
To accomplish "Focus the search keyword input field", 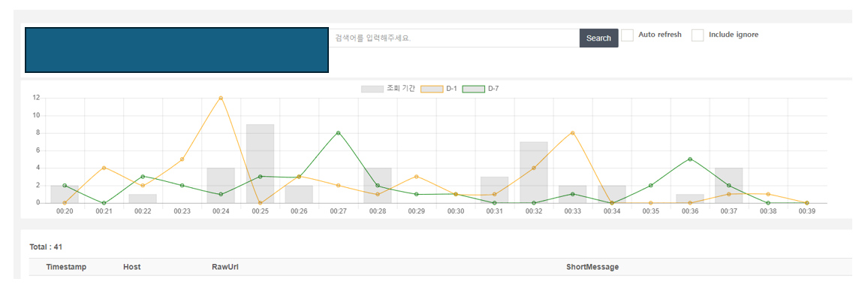I will coord(454,38).
